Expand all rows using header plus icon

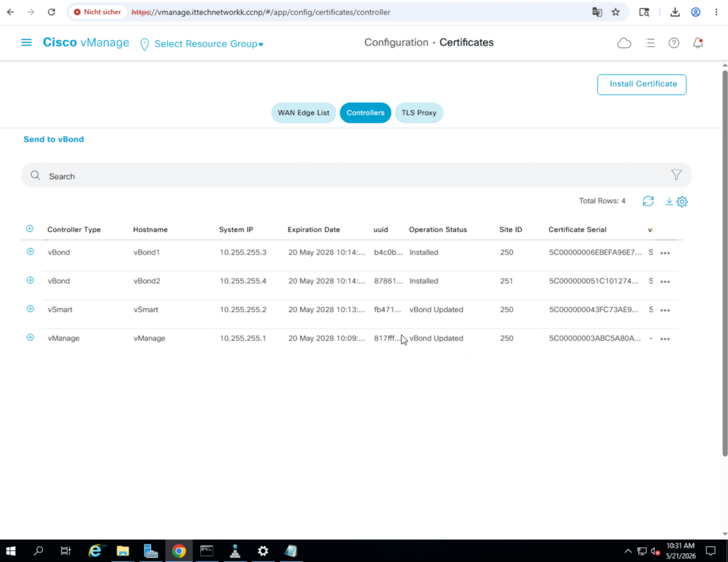[x=30, y=229]
